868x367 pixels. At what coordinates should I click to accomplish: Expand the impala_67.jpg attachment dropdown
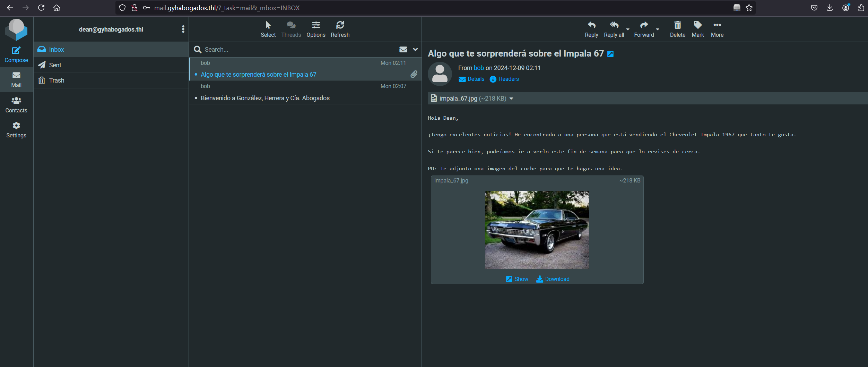click(511, 99)
